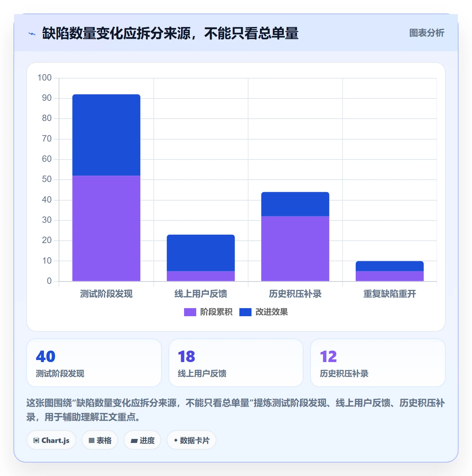Click the lightning icon beside the title
The image size is (472, 476).
pos(32,34)
